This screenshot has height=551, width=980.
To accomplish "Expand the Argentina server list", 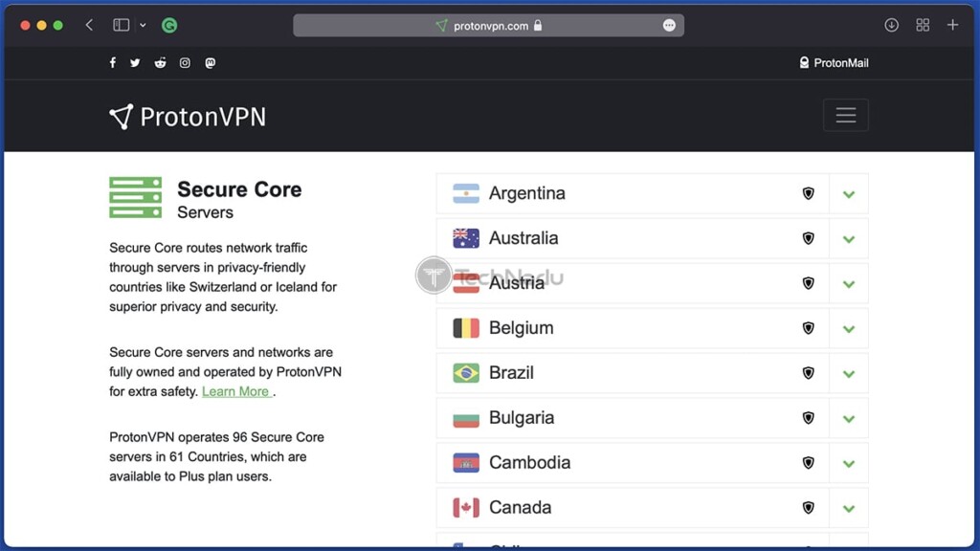I will click(x=849, y=193).
